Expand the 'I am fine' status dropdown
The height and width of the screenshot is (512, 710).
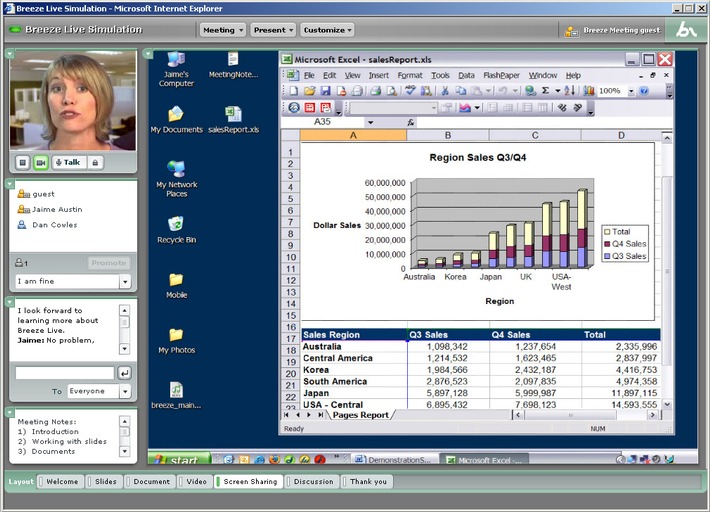(125, 282)
